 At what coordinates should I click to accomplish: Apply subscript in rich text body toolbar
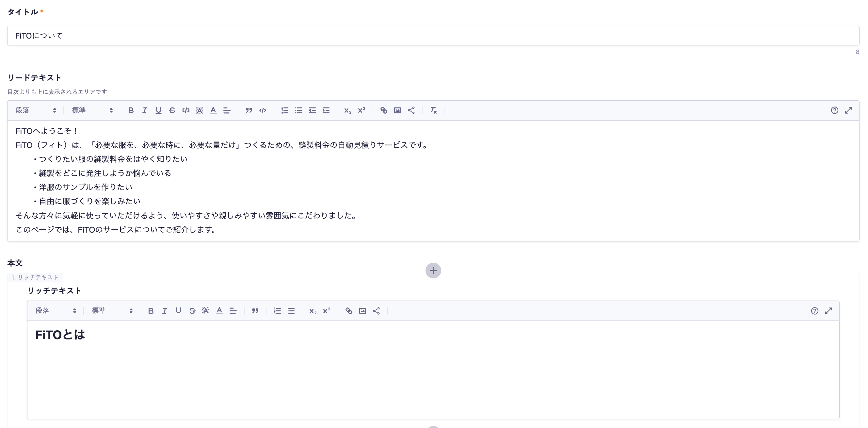pos(313,311)
